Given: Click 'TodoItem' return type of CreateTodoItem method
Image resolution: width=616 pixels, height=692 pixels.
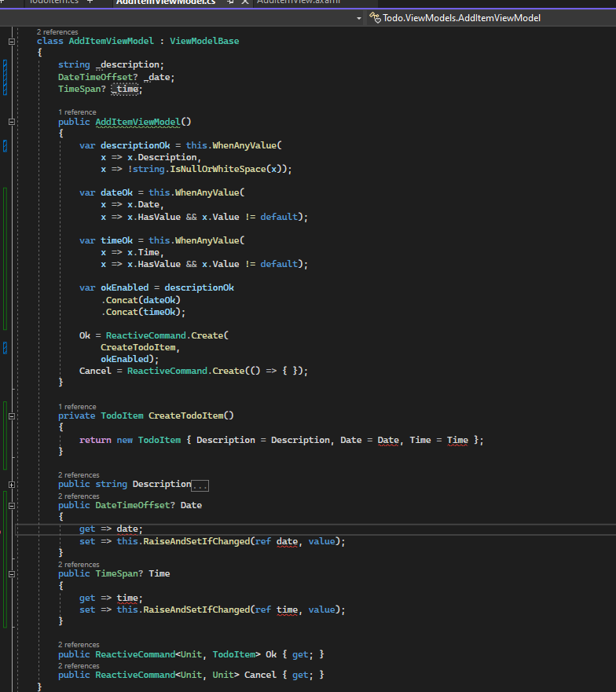Looking at the screenshot, I should [x=122, y=416].
